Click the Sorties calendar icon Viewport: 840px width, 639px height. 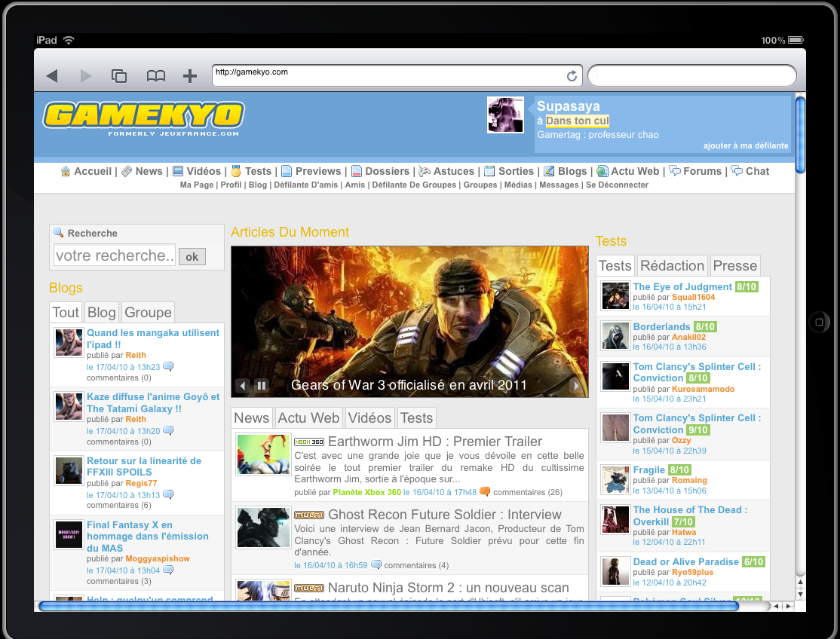coord(489,171)
